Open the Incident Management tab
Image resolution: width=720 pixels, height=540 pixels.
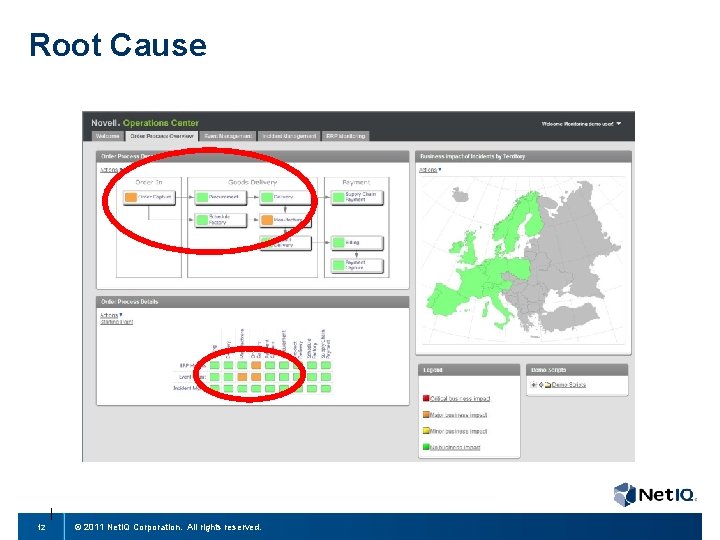pos(289,136)
